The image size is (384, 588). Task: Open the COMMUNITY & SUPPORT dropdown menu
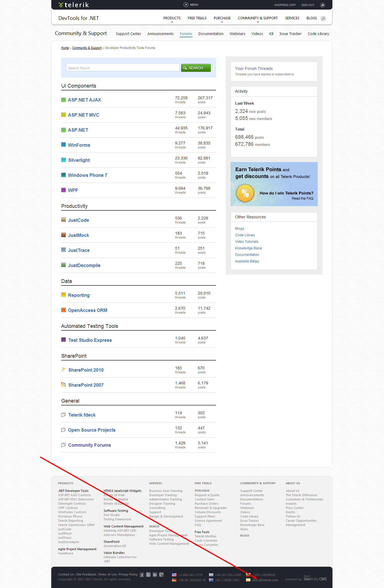[x=258, y=19]
